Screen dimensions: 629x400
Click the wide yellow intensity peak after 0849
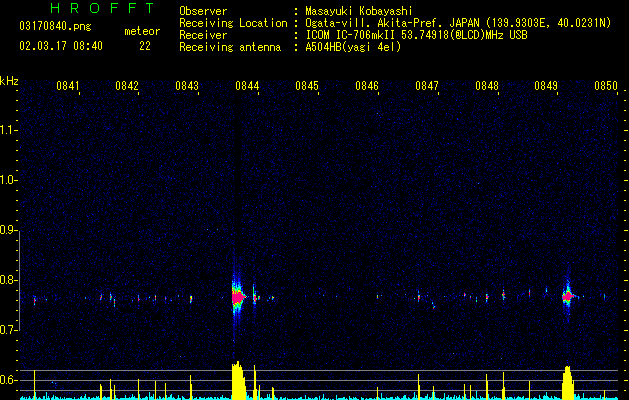click(568, 383)
